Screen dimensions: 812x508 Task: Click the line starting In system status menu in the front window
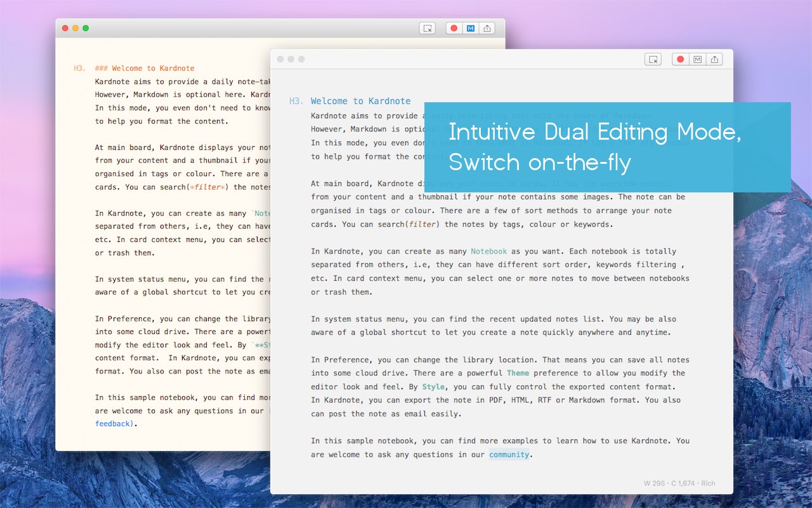(494, 319)
